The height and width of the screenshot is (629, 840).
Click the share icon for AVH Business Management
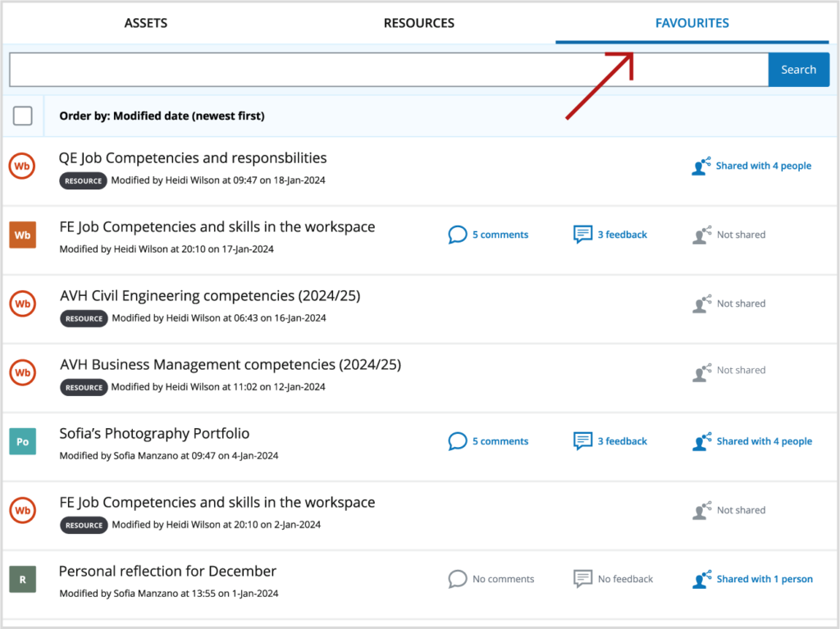(702, 372)
